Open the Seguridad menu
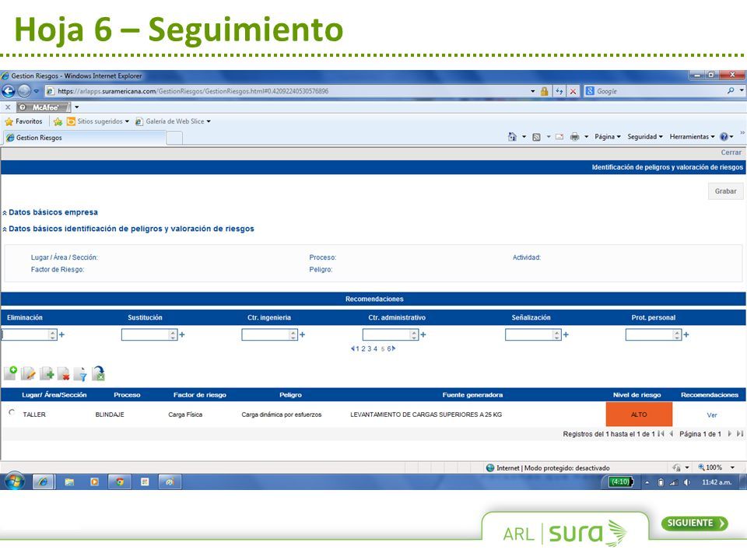This screenshot has height=560, width=747. (645, 137)
